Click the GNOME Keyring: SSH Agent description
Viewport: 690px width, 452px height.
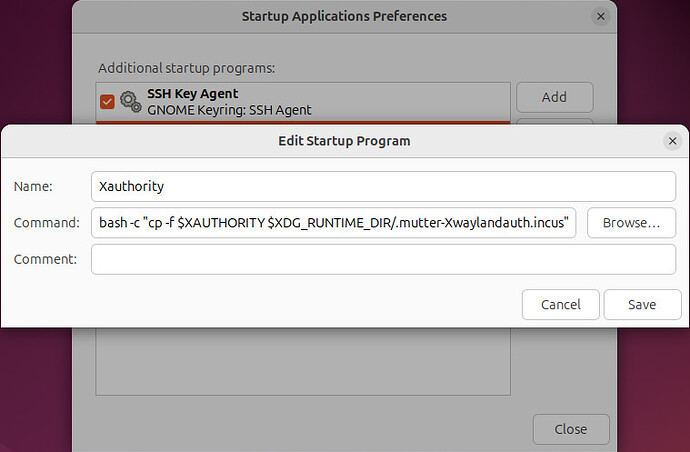pyautogui.click(x=229, y=110)
